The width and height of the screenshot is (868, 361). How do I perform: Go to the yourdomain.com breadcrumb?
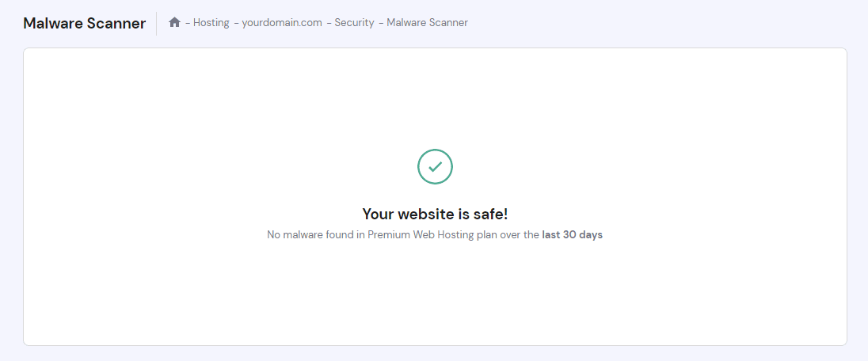[282, 23]
